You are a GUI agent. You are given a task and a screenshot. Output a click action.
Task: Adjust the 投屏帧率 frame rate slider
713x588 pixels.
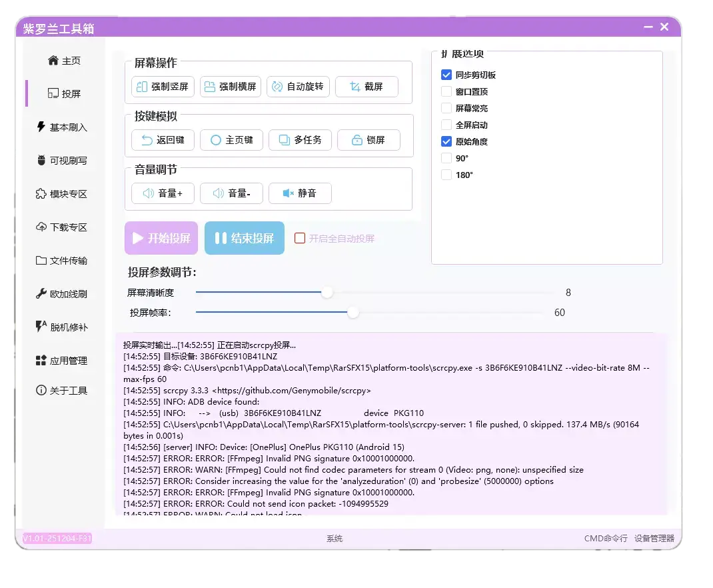(353, 312)
